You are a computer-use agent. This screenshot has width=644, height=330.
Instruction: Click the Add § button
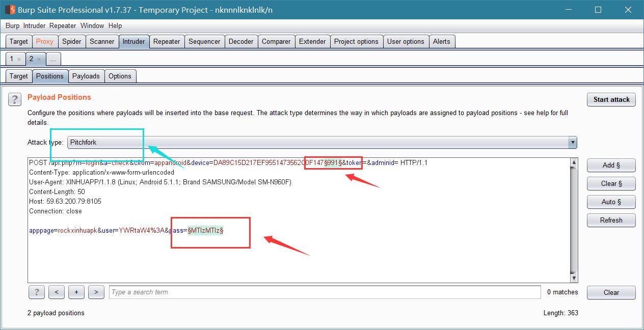point(611,165)
